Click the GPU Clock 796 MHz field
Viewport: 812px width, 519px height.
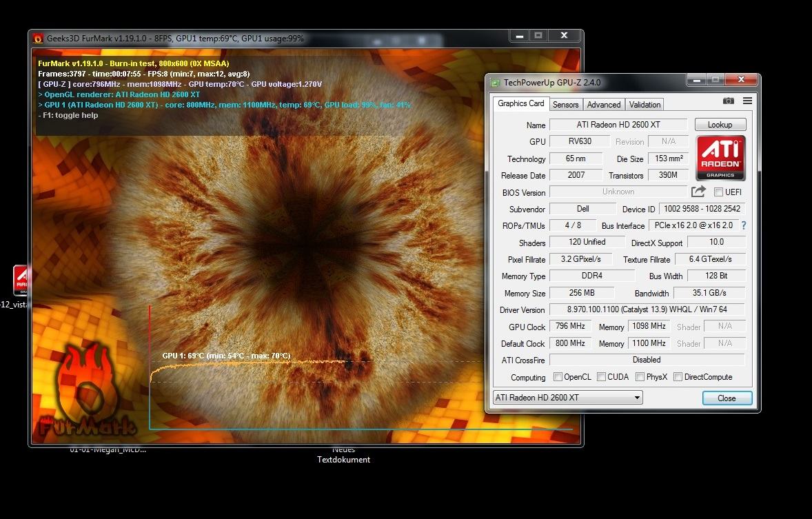(x=570, y=326)
